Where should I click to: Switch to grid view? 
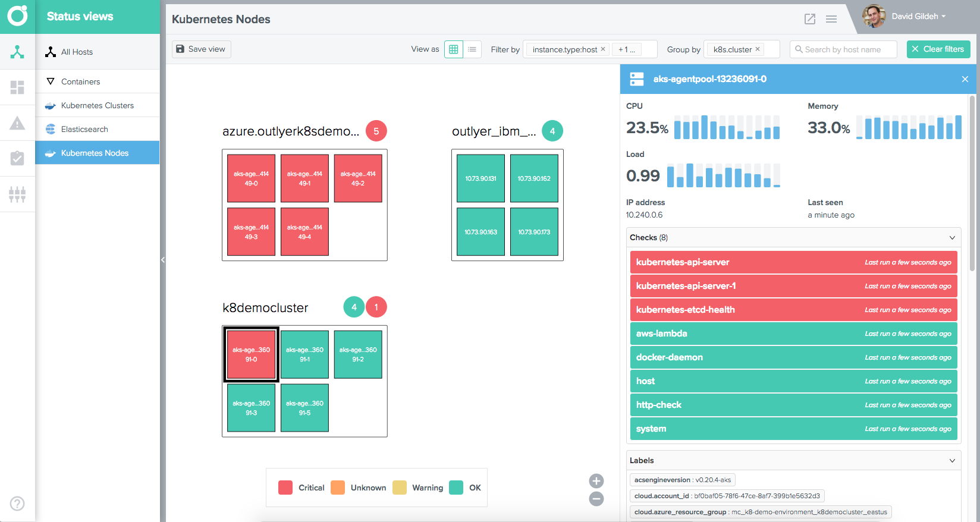tap(454, 49)
